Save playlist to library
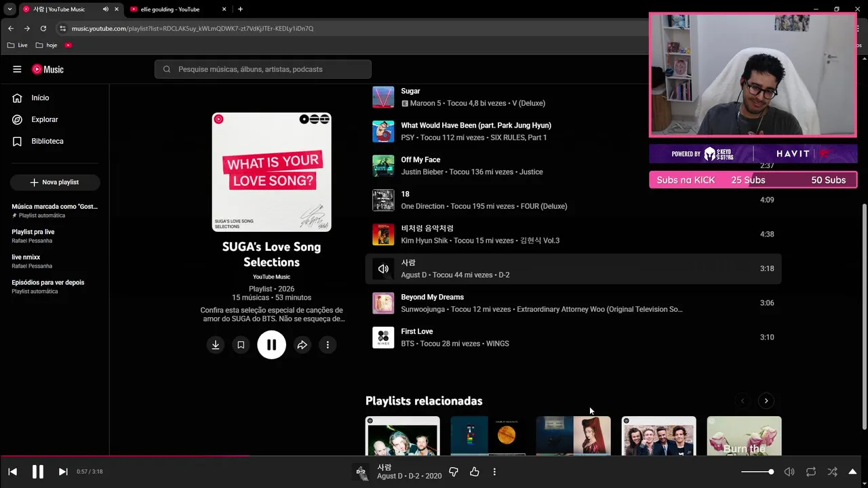Viewport: 868px width, 488px height. click(x=241, y=345)
